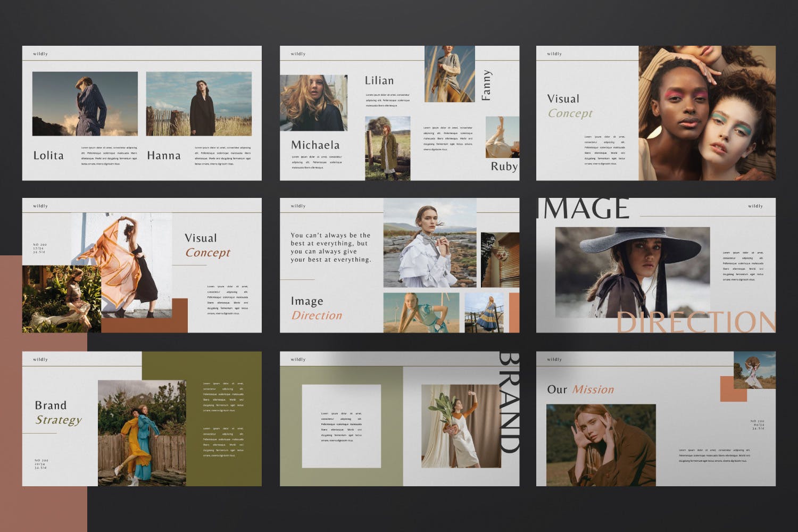Screen dimensions: 798x532
Task: Click the "Image Direction" title text
Action: point(316,309)
